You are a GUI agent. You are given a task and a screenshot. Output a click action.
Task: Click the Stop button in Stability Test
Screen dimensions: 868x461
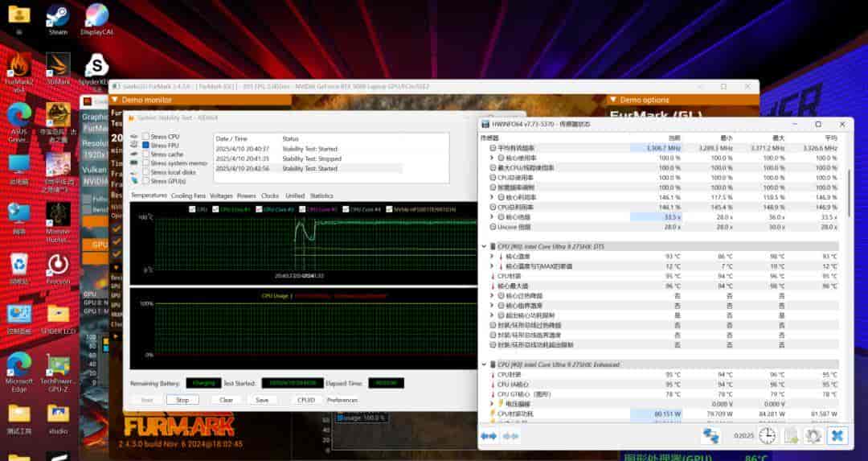point(182,400)
